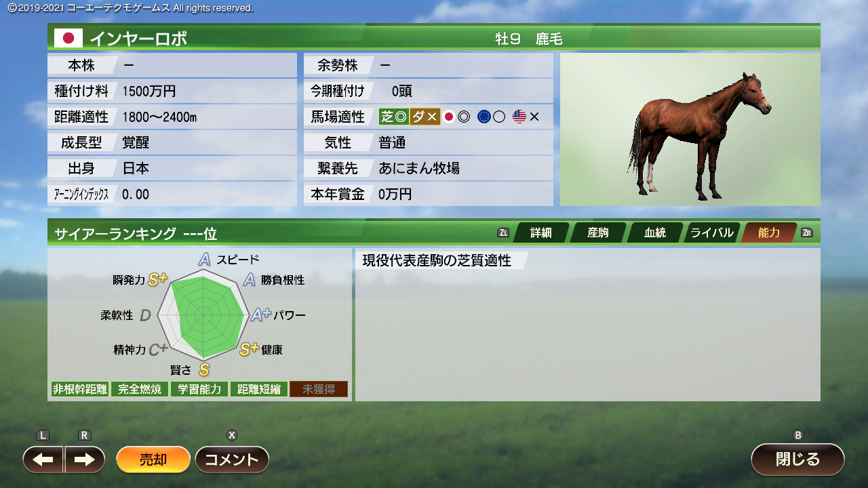Click the 距離適性 value 1800～2400m
Screen dimensions: 868x488
coord(159,117)
